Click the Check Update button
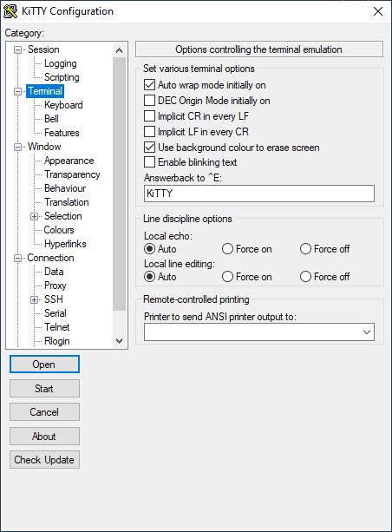 44,460
